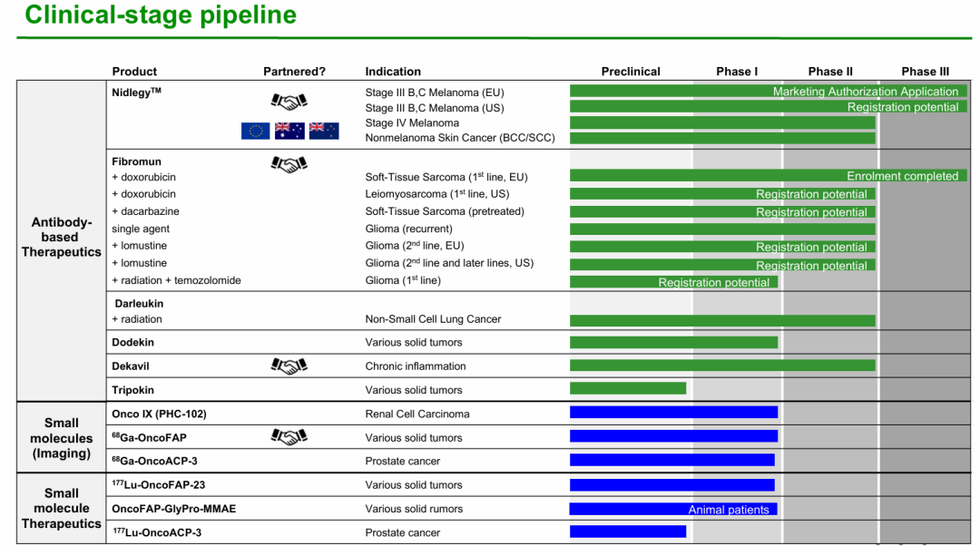The height and width of the screenshot is (546, 980).
Task: Click the "+ dacarbazine" combination text
Action: tap(145, 211)
